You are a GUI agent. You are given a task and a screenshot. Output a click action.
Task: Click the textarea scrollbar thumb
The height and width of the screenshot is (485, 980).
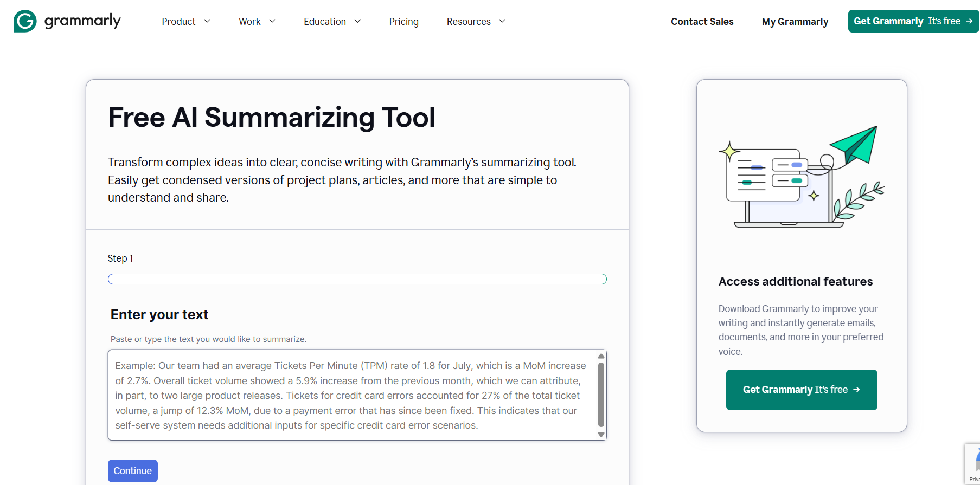coord(601,395)
